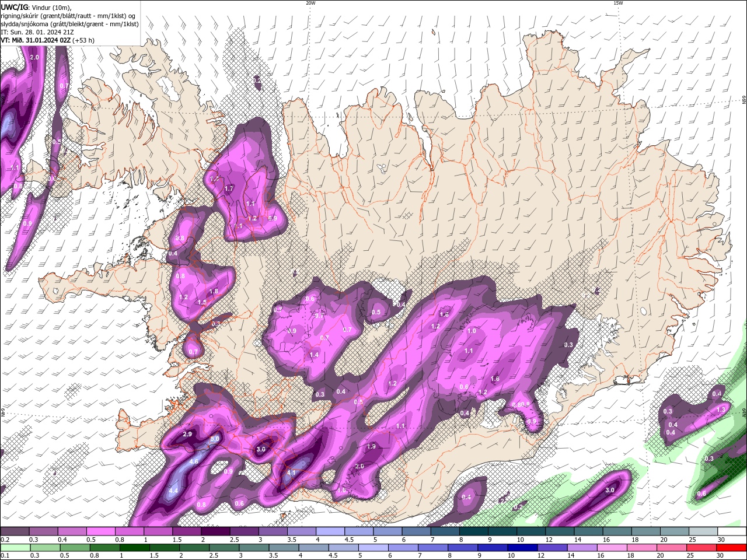Select the darkest green 1 swatch in the lower legend row
The height and width of the screenshot is (560, 747).
click(134, 548)
